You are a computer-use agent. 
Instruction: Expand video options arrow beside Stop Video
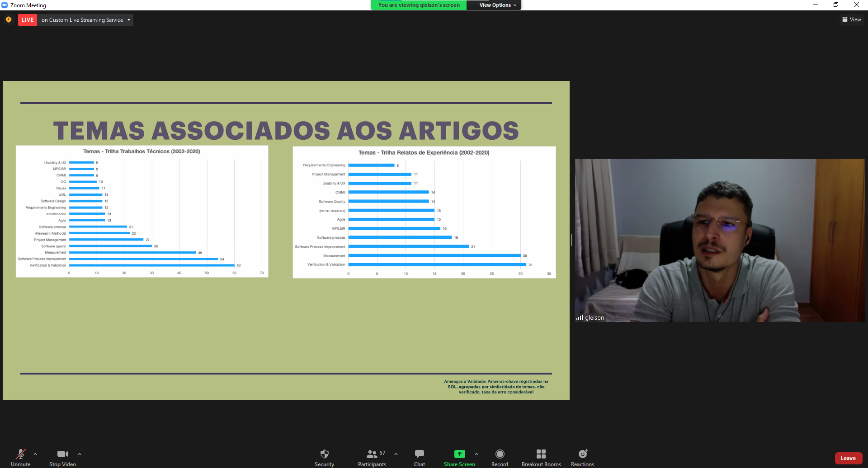tap(80, 454)
